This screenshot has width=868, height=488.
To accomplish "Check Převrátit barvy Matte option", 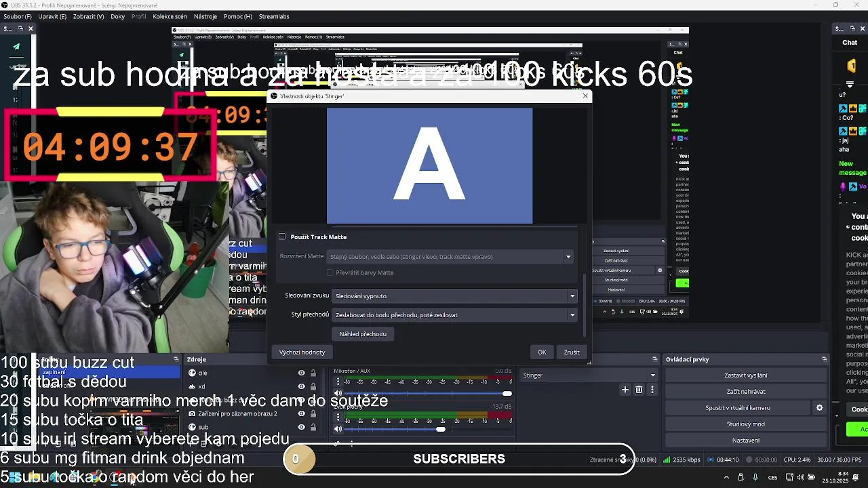I will [x=330, y=272].
